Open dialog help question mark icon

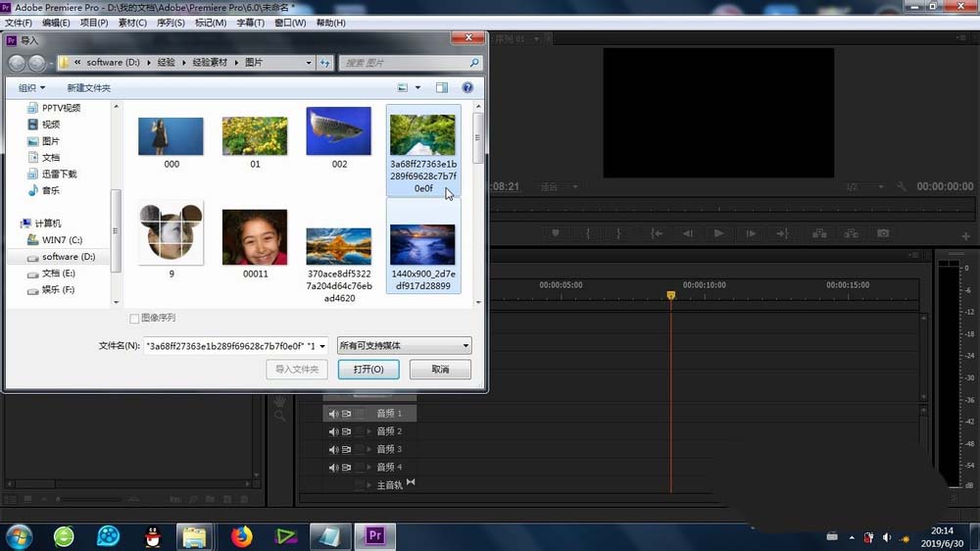tap(467, 87)
